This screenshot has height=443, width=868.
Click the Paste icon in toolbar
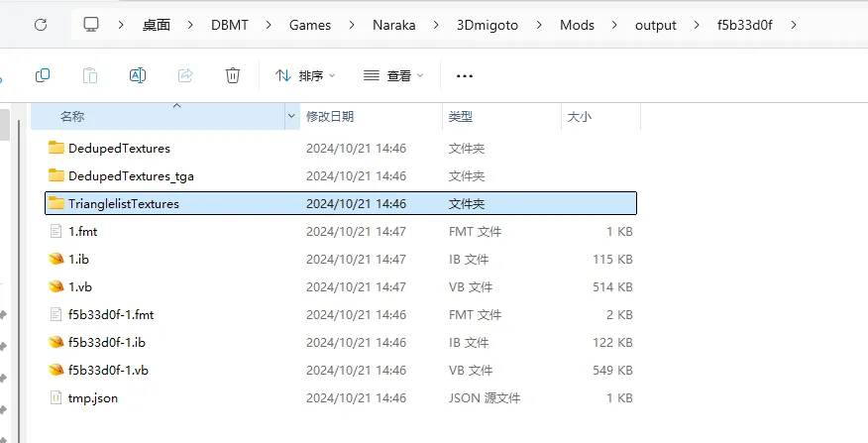pyautogui.click(x=90, y=75)
